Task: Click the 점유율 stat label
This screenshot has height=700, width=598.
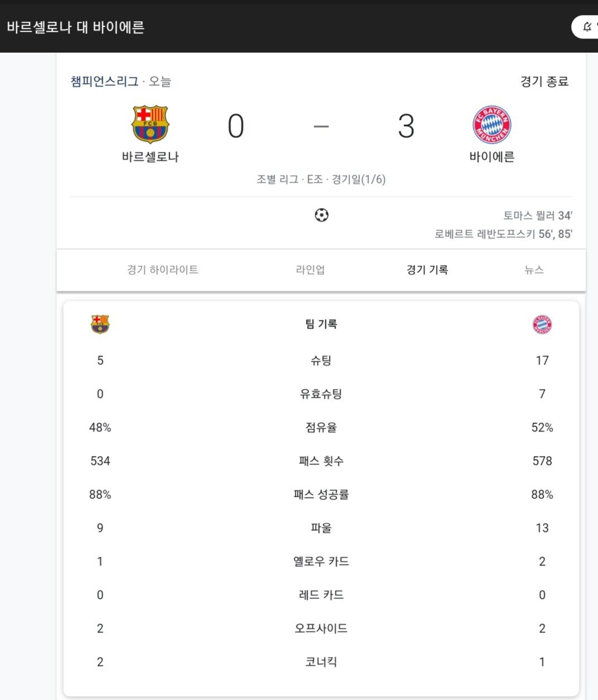Action: (321, 428)
